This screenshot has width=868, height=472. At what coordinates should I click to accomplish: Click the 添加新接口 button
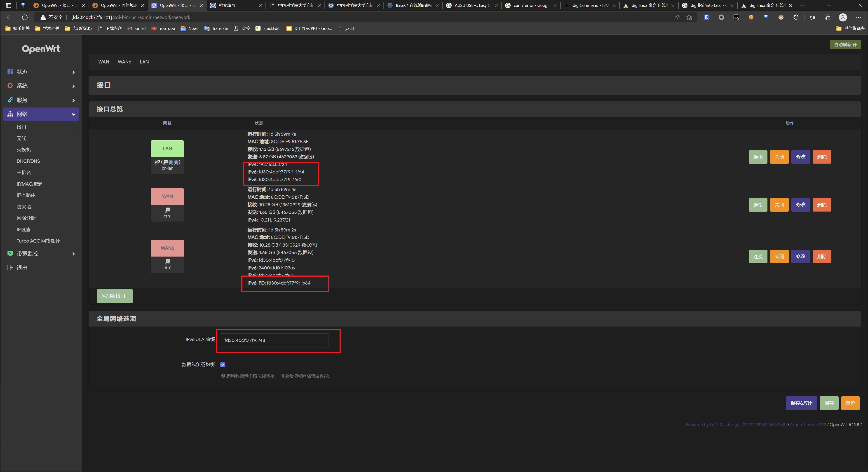pyautogui.click(x=115, y=296)
